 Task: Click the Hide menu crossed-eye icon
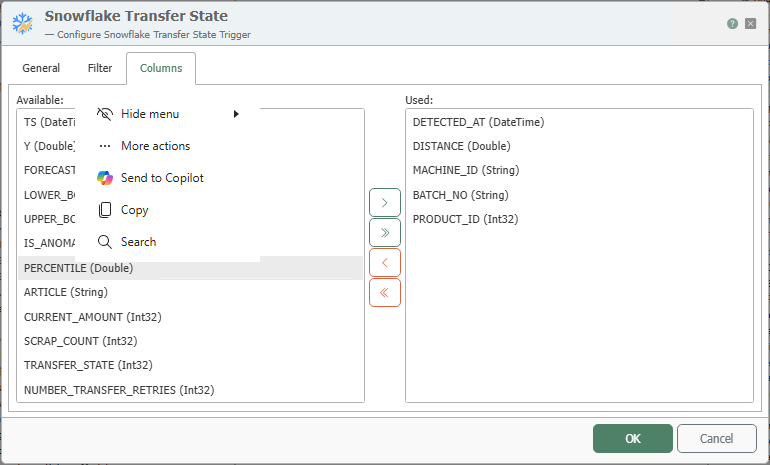click(x=105, y=114)
